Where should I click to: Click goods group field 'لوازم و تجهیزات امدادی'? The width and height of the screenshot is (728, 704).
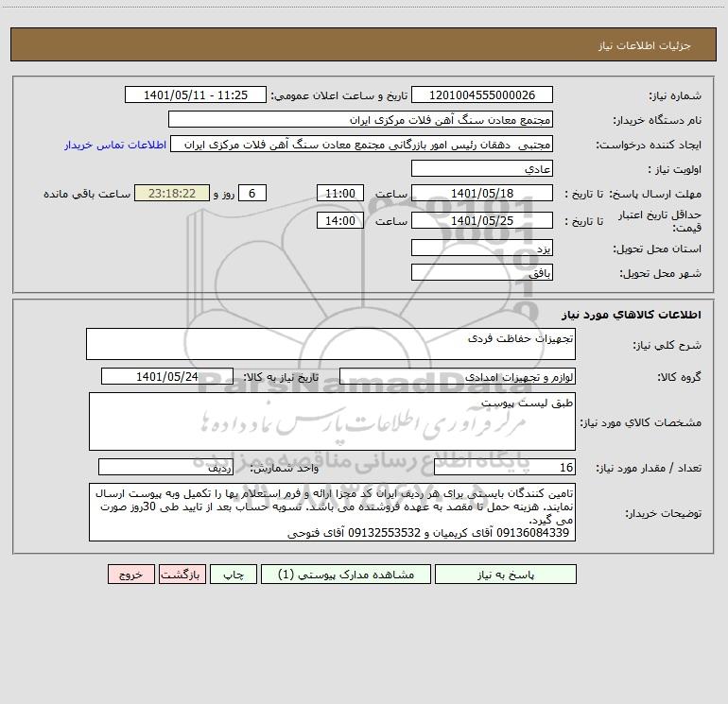click(458, 376)
